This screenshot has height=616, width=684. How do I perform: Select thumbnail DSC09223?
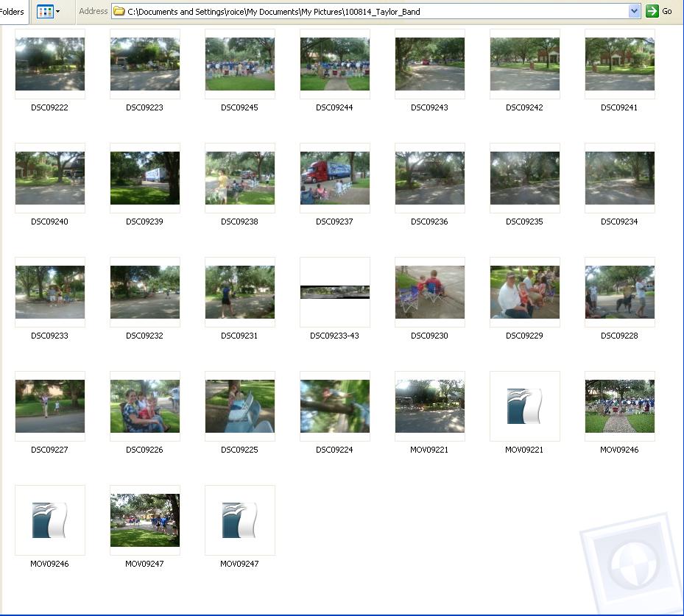coord(145,64)
